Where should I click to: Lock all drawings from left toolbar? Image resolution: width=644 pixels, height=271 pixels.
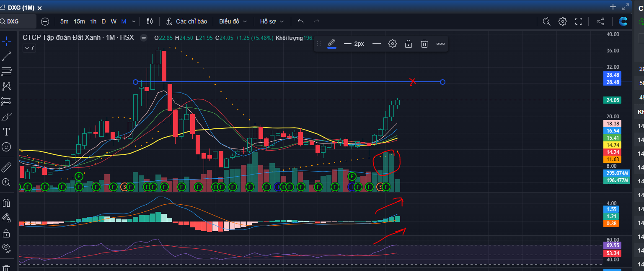click(6, 233)
